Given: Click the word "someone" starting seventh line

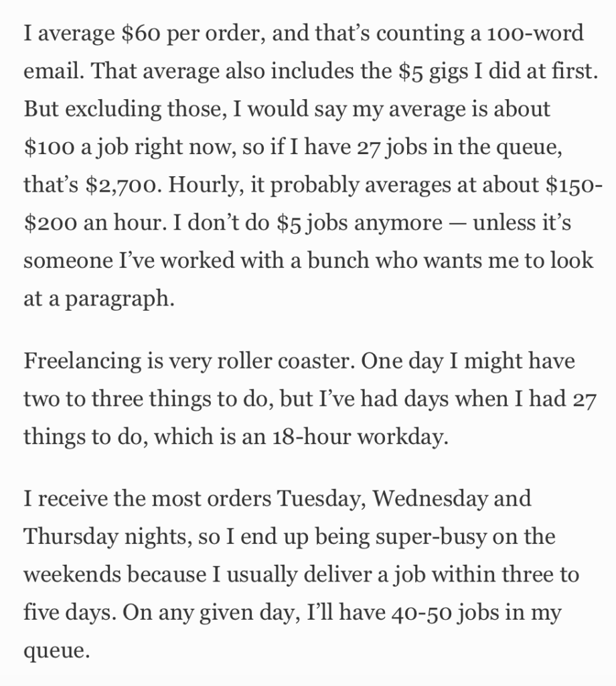Looking at the screenshot, I should (x=68, y=261).
